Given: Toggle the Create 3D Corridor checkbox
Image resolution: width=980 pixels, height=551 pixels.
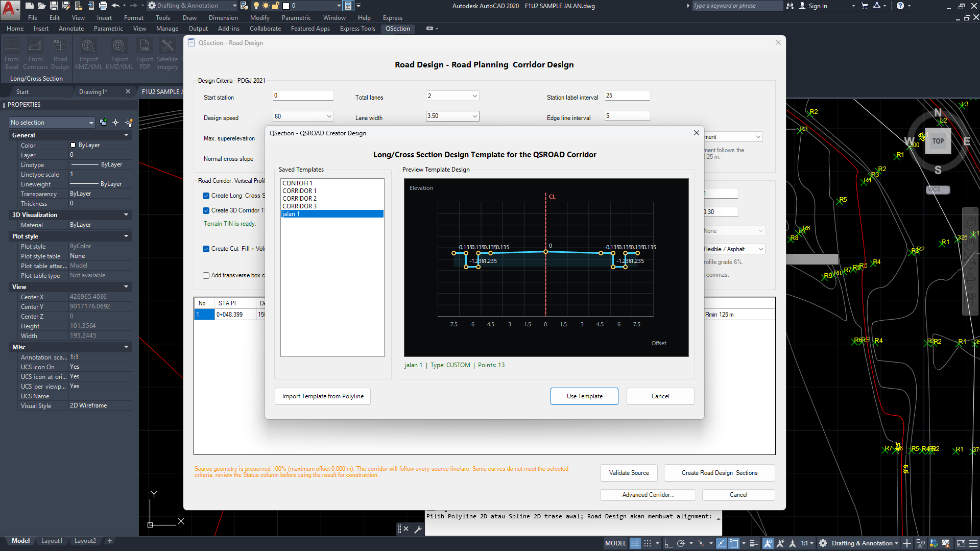Looking at the screenshot, I should (206, 210).
